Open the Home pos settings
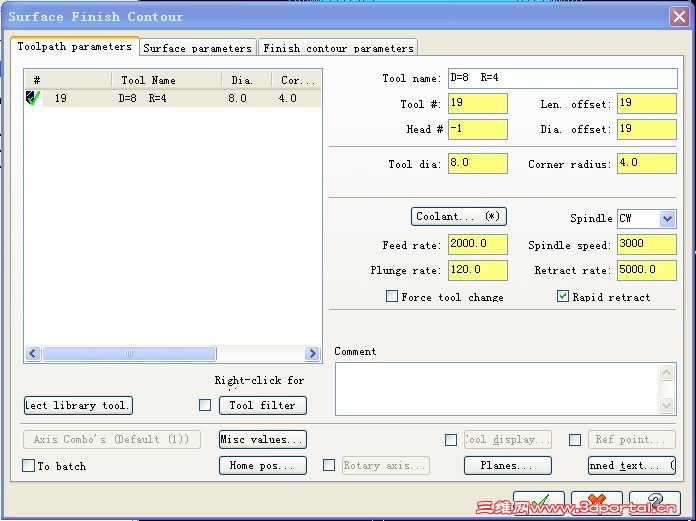This screenshot has height=521, width=696. 262,466
